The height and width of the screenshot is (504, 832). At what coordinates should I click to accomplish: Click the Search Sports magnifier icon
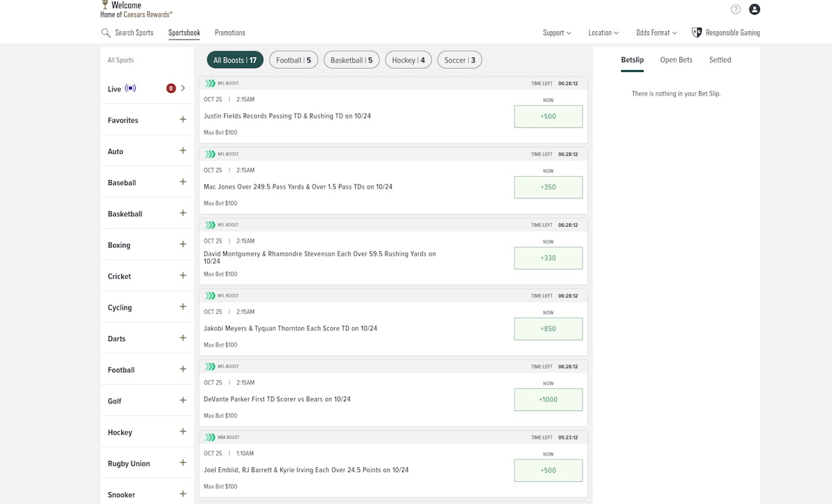(x=106, y=33)
